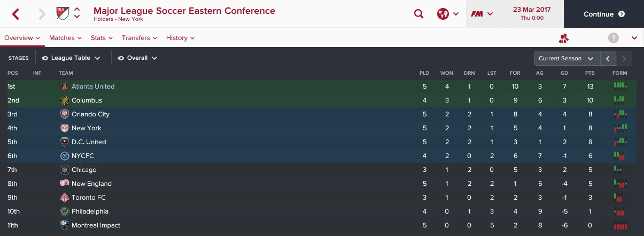This screenshot has height=236, width=644.
Task: Click the Continue button
Action: [x=604, y=14]
